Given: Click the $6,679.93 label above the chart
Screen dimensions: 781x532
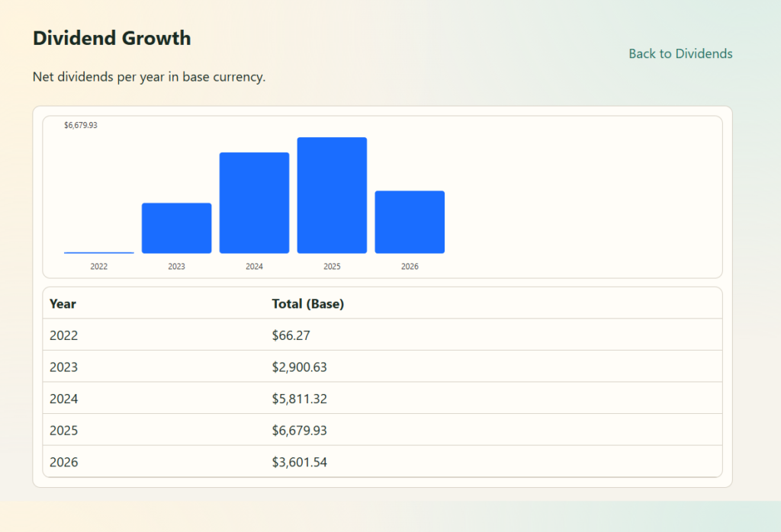Looking at the screenshot, I should [x=81, y=125].
